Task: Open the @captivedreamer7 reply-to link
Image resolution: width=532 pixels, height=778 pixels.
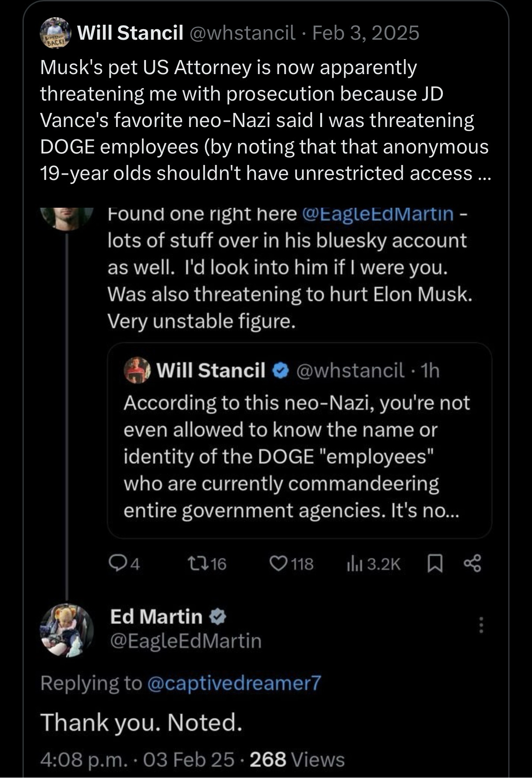Action: (233, 683)
